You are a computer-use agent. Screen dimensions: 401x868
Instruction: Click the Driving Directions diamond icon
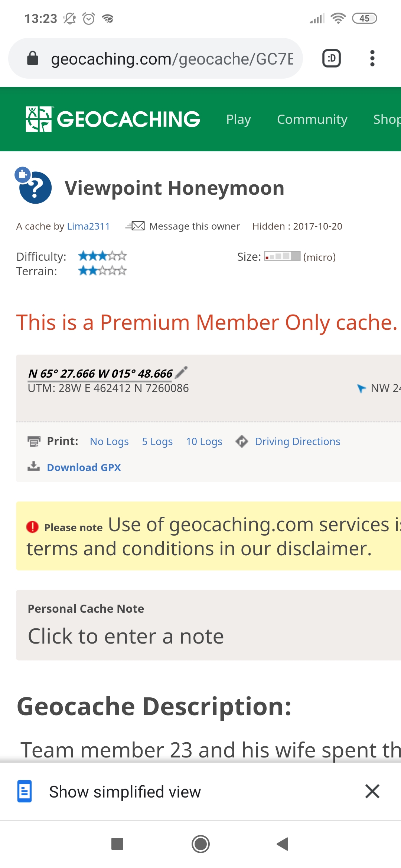pyautogui.click(x=242, y=441)
